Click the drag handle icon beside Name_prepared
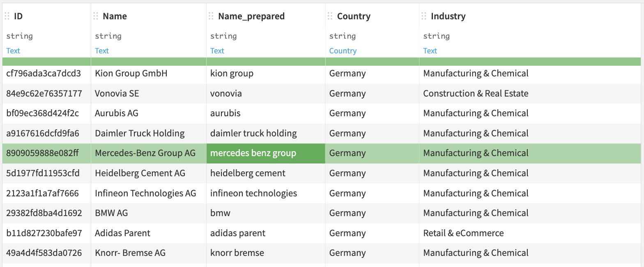 click(x=211, y=16)
